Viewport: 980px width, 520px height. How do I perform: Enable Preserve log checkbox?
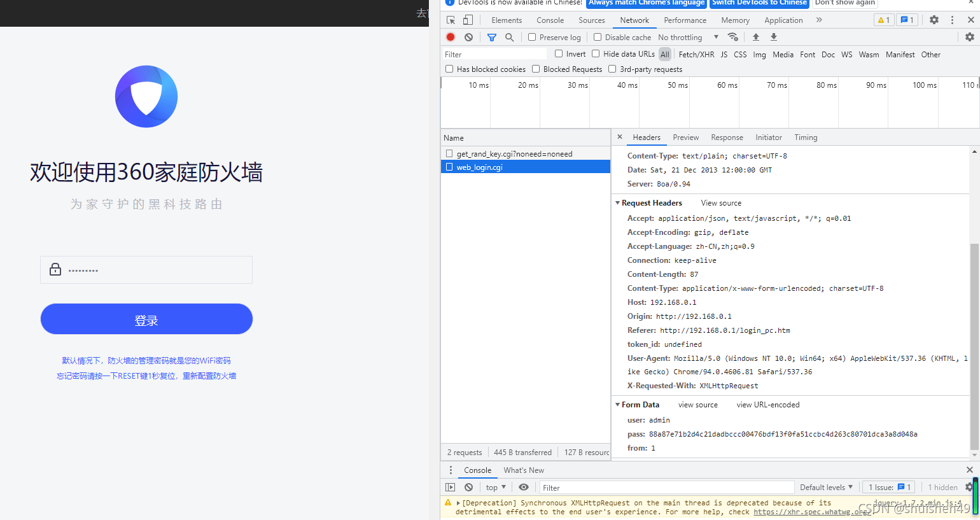tap(532, 37)
